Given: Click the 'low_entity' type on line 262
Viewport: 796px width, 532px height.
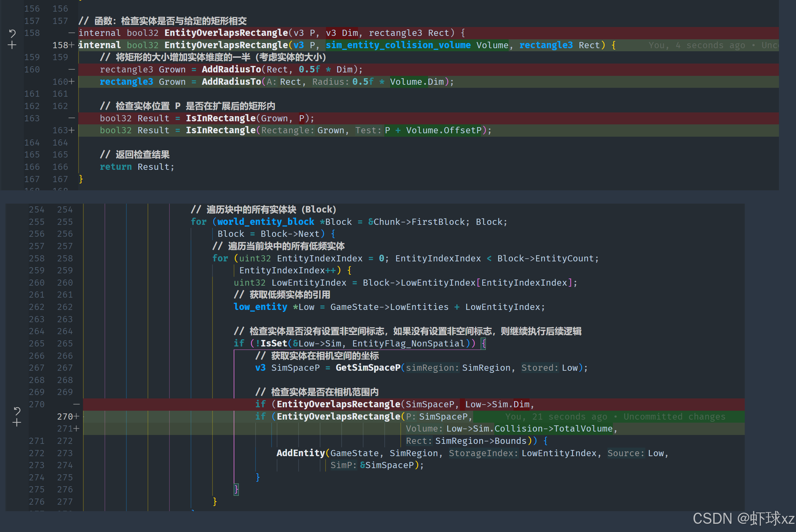Looking at the screenshot, I should 260,307.
